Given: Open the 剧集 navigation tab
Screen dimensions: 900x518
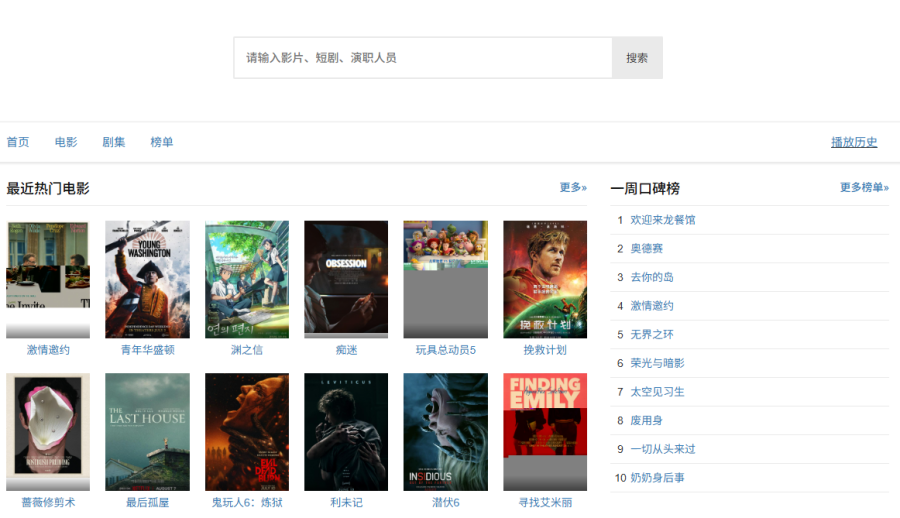Looking at the screenshot, I should 114,142.
